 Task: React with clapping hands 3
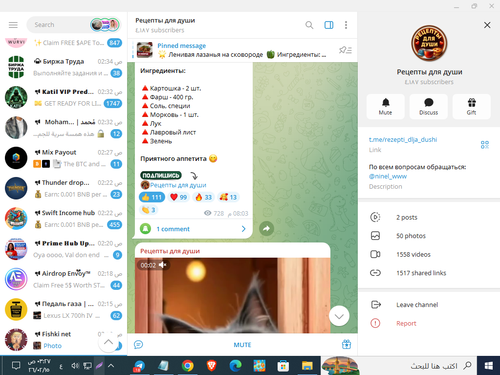point(148,210)
